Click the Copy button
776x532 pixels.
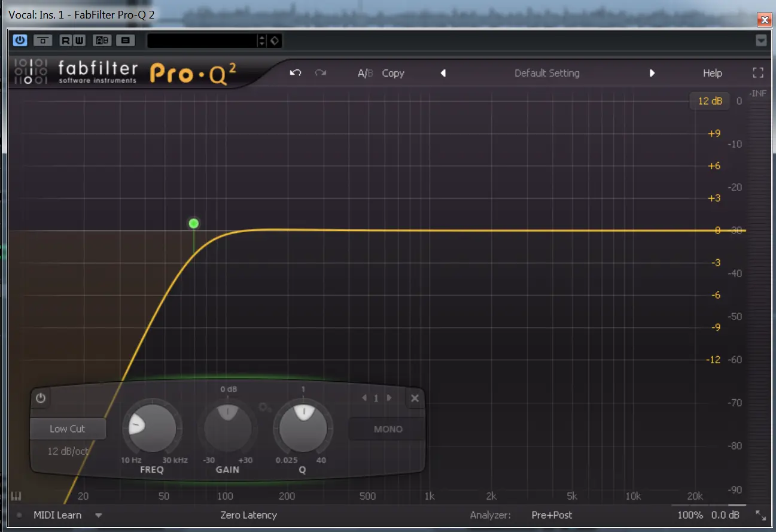point(393,73)
